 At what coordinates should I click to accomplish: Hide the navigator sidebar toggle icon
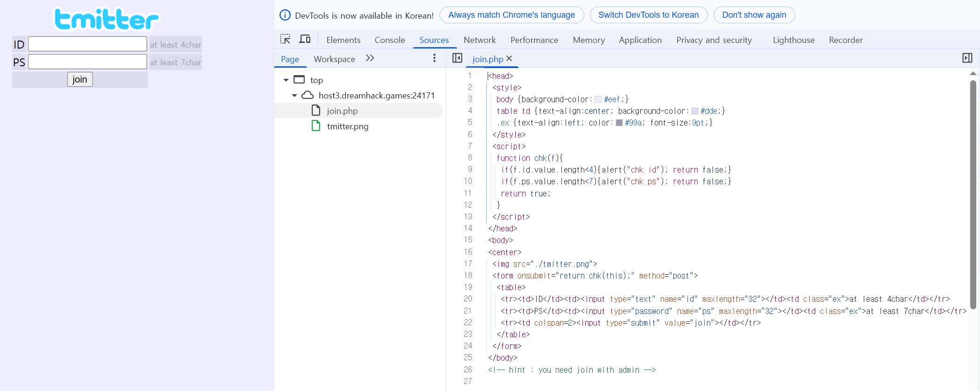tap(457, 58)
